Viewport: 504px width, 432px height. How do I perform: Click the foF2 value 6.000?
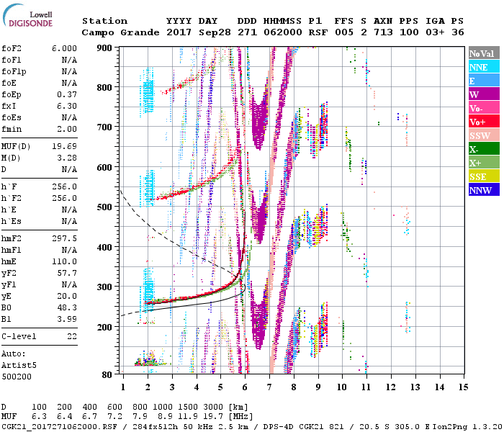(x=63, y=48)
